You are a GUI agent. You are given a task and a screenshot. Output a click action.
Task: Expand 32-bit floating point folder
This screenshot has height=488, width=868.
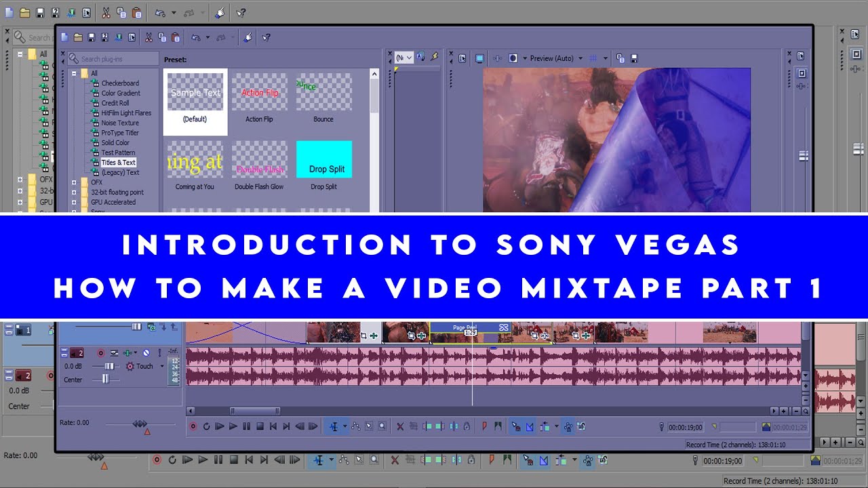click(x=74, y=192)
